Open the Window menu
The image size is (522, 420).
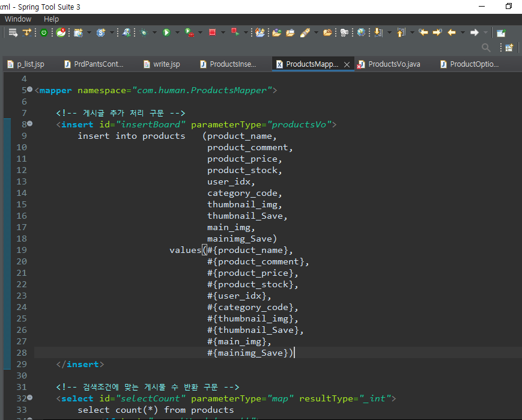[x=18, y=19]
